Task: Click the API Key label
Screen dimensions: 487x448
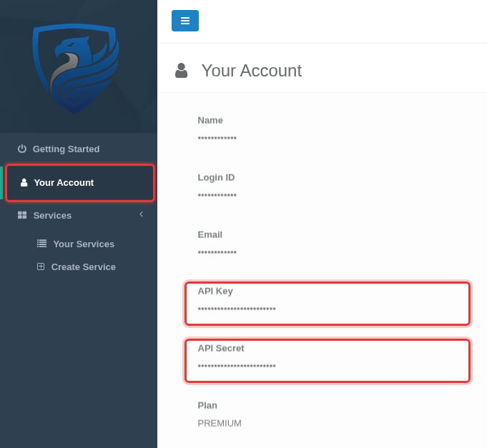Action: pyautogui.click(x=215, y=291)
